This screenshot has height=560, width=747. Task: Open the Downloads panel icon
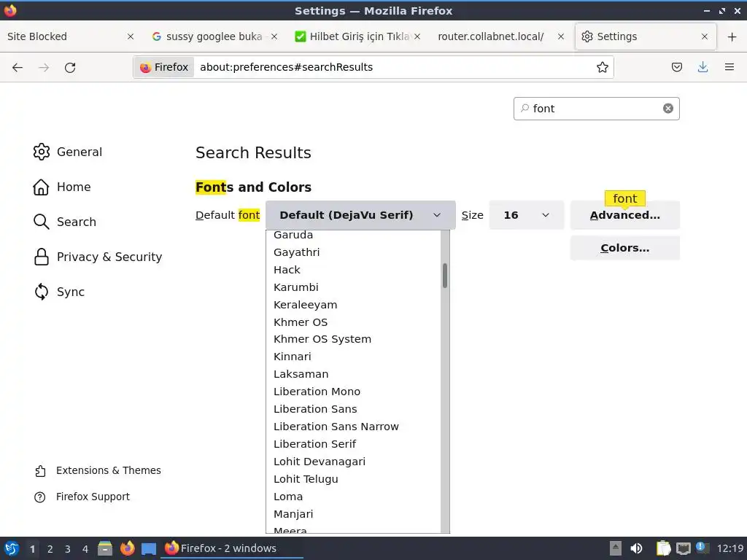[x=703, y=67]
